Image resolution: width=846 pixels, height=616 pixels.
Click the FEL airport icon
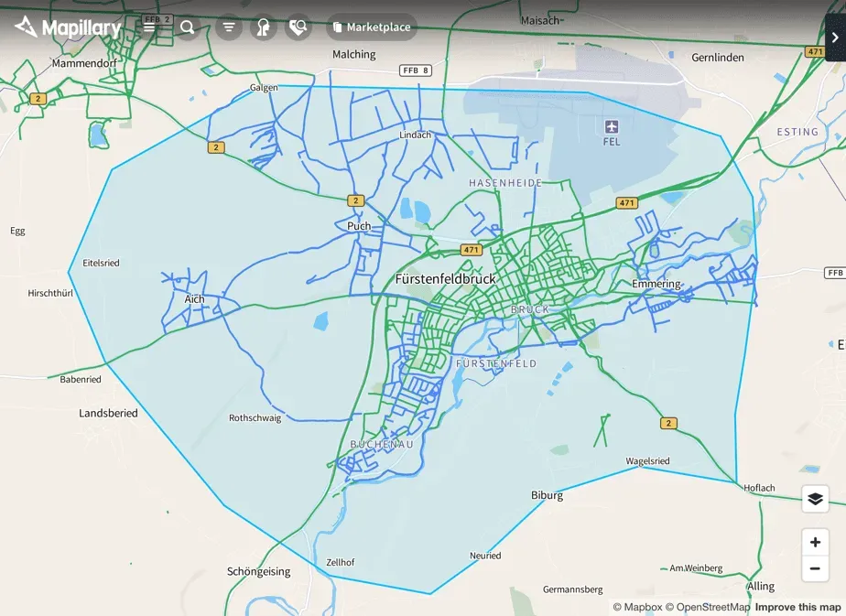tap(612, 126)
